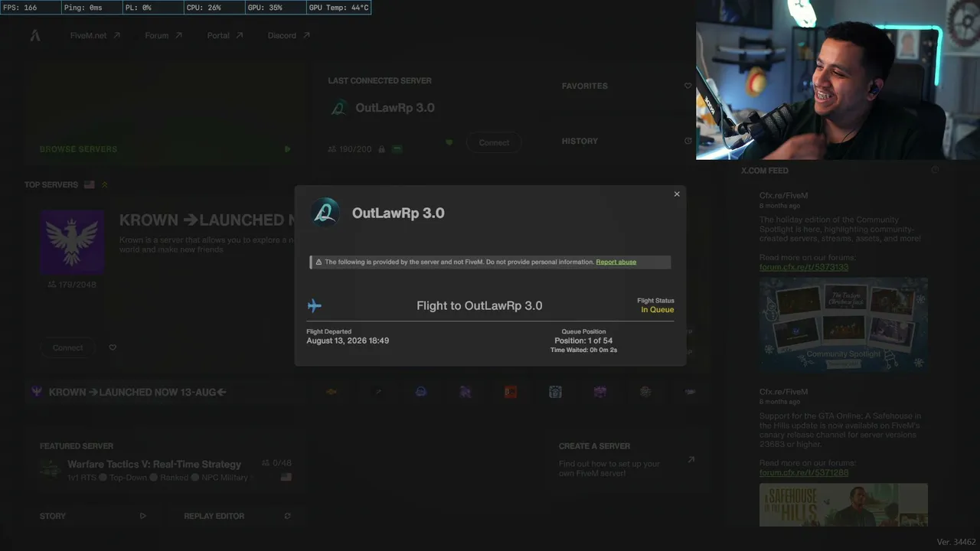Select the purple figure server icon in the carousel

click(465, 392)
